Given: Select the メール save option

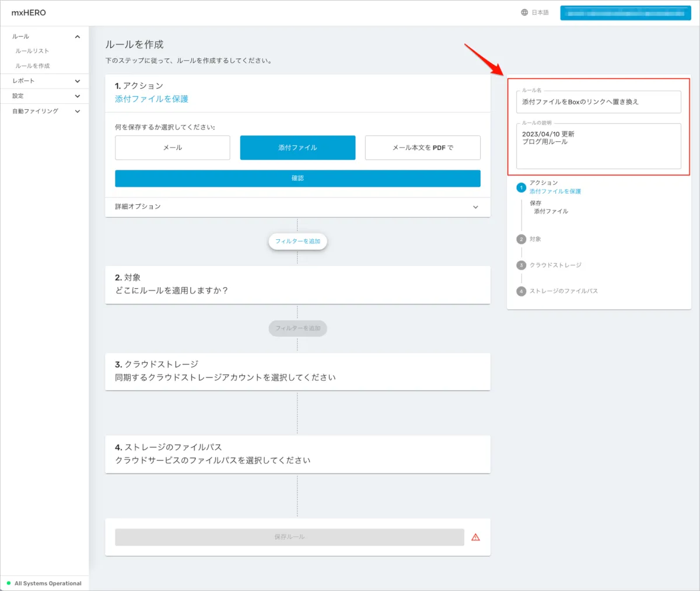Looking at the screenshot, I should [172, 148].
